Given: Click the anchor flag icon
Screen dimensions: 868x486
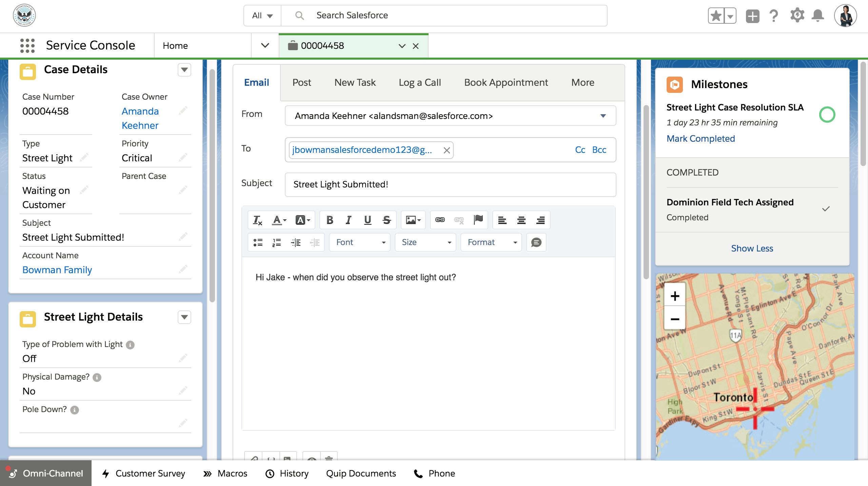Looking at the screenshot, I should tap(478, 220).
